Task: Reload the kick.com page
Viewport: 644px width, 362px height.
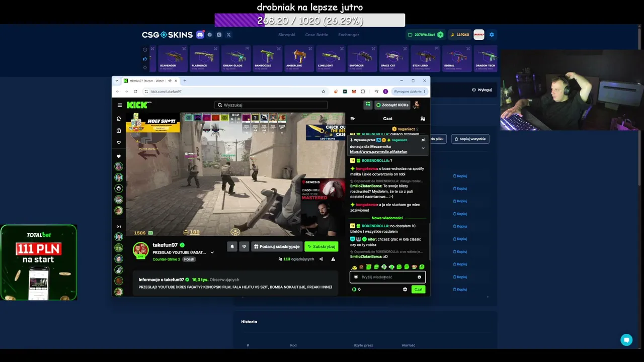Action: (135, 92)
